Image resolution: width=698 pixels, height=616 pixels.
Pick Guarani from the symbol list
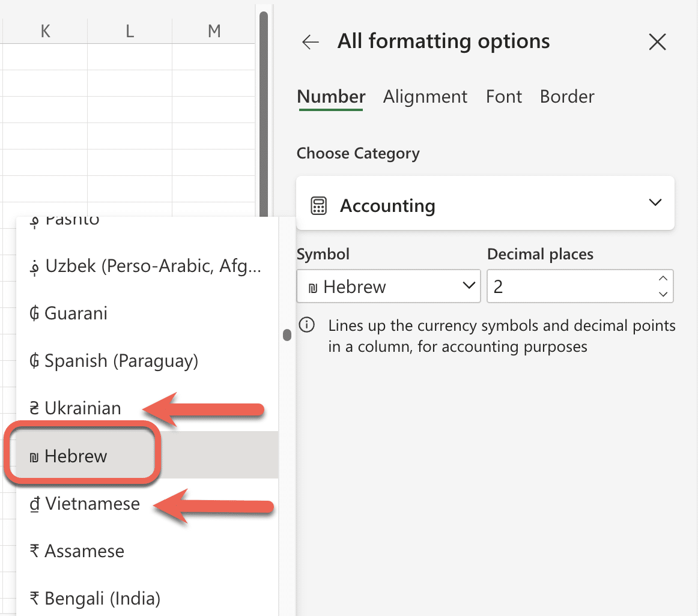(76, 313)
